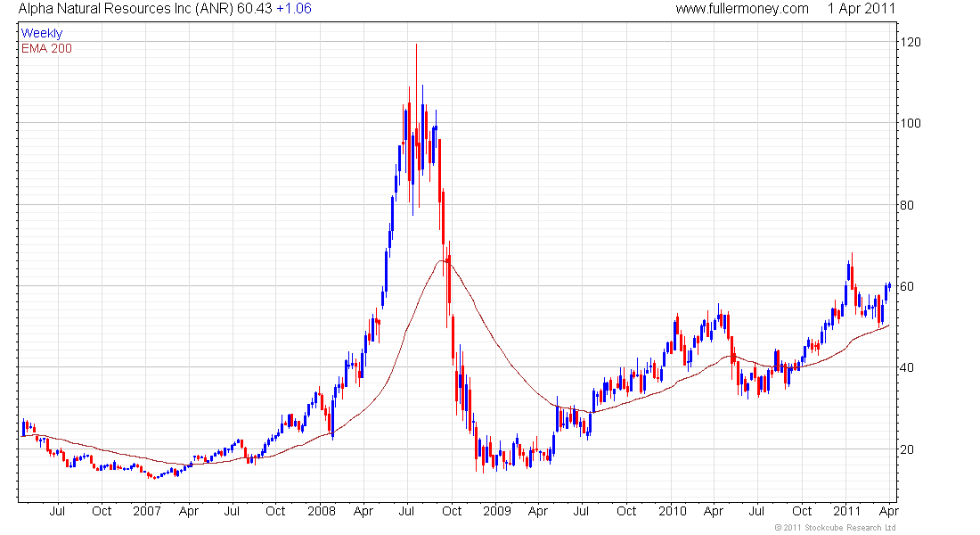Click the 120 price axis label
Image resolution: width=980 pixels, height=535 pixels.
(910, 42)
